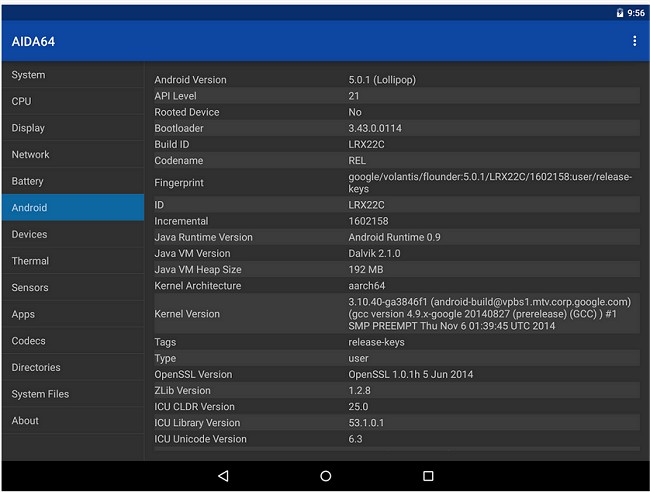This screenshot has width=650, height=492.
Task: Go to the Network section
Action: (72, 155)
